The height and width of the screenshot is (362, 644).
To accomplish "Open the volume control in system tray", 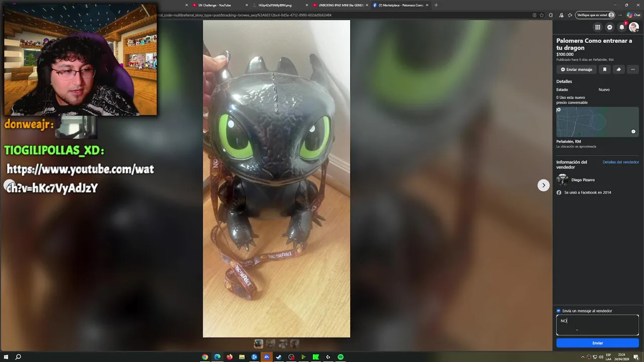I will 601,357.
